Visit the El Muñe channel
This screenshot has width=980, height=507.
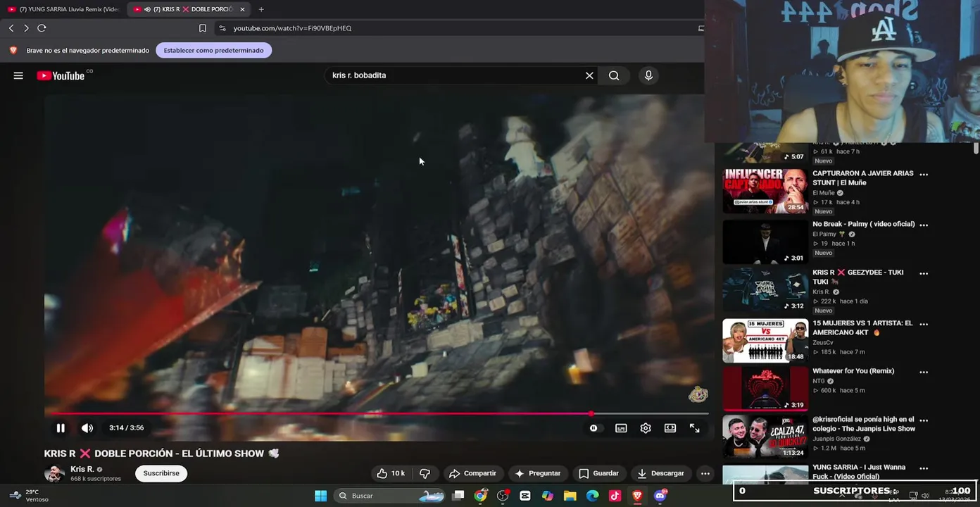coord(823,193)
